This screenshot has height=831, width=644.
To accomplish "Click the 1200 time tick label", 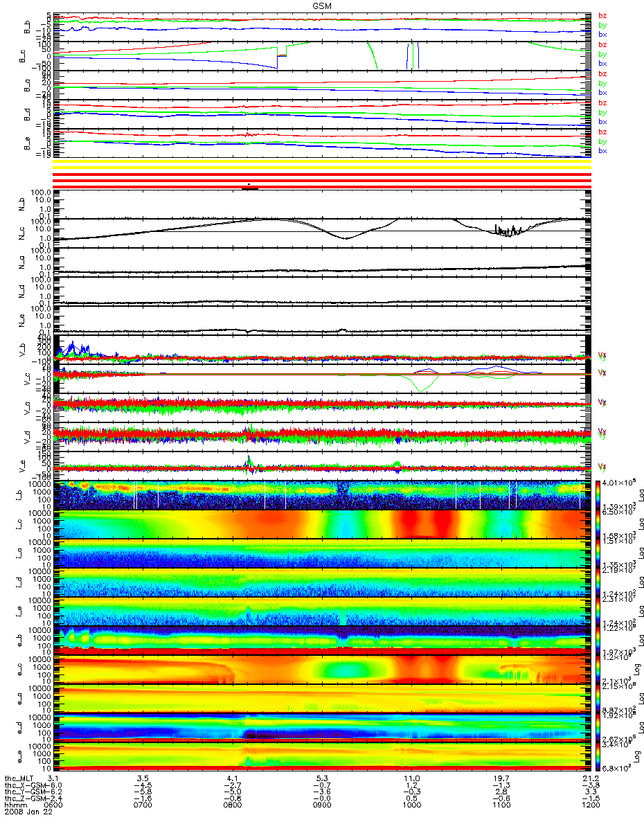I will [591, 805].
